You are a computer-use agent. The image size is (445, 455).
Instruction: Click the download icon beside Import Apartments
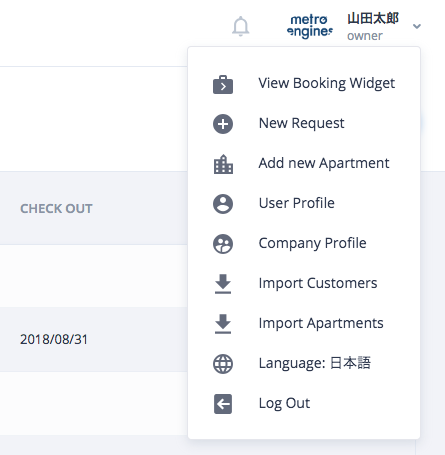(x=223, y=324)
